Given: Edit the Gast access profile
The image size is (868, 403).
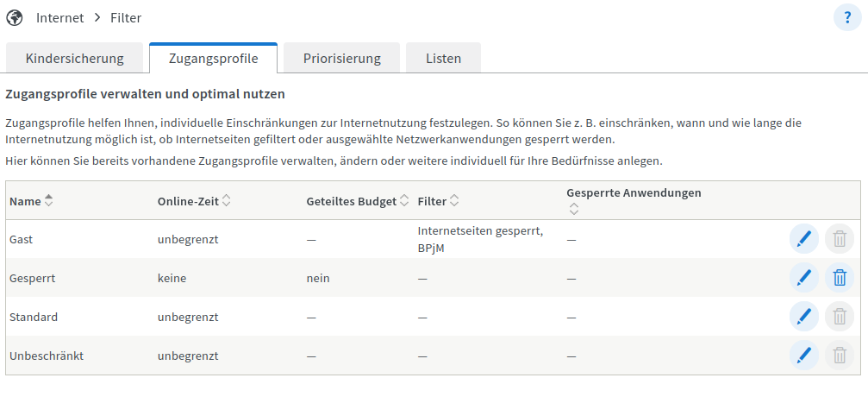Looking at the screenshot, I should pos(803,239).
